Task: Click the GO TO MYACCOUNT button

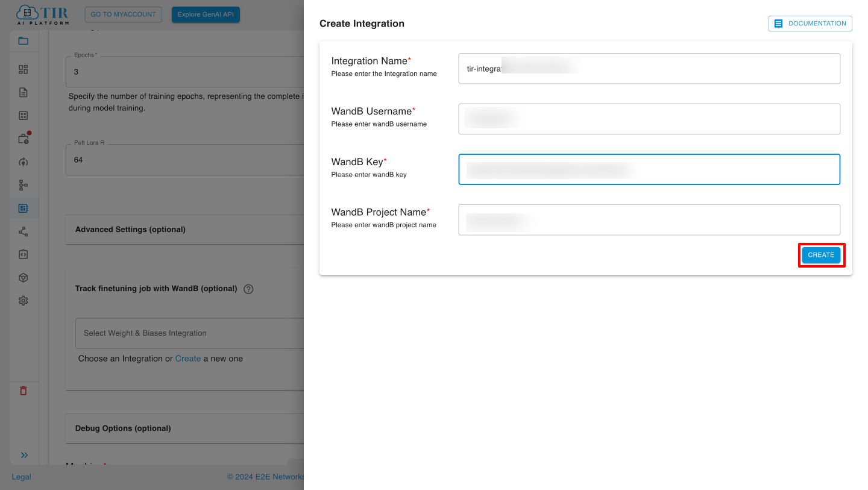Action: pyautogui.click(x=124, y=14)
